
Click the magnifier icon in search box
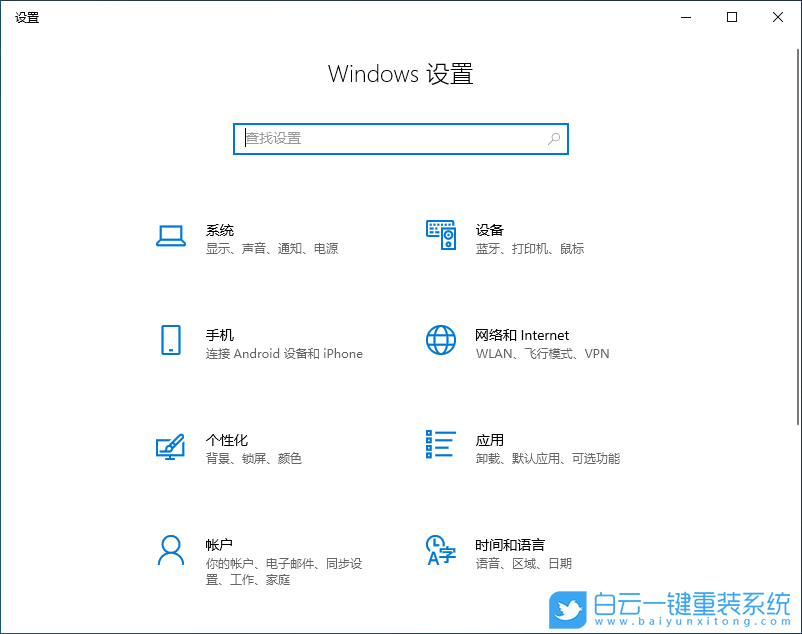point(553,139)
